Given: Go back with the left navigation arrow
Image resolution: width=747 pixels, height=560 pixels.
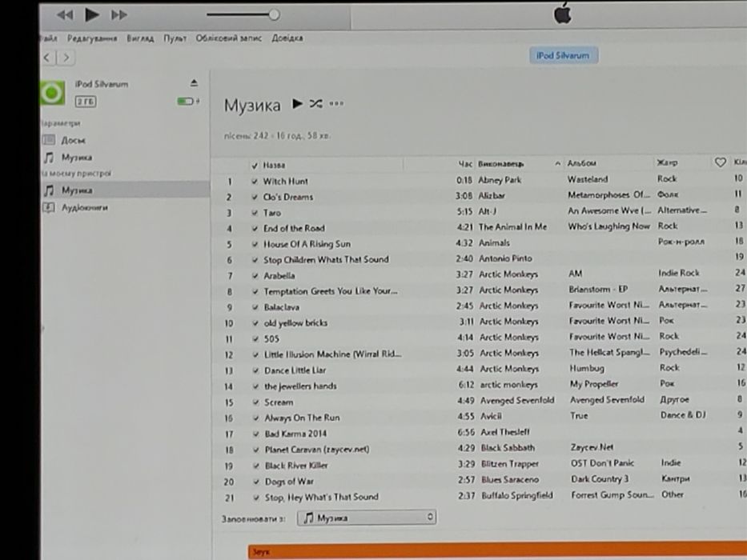Looking at the screenshot, I should (47, 58).
